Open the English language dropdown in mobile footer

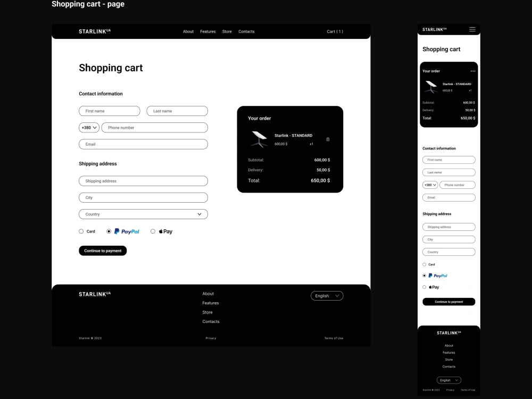tap(449, 380)
